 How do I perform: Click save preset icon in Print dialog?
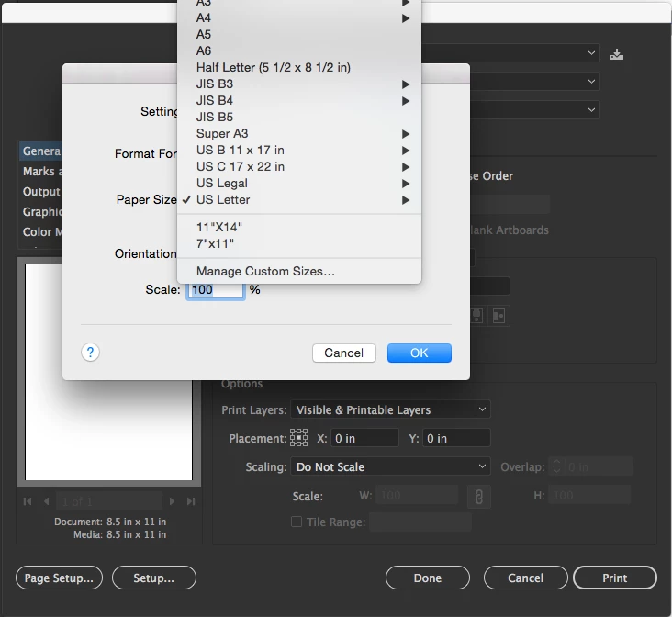coord(617,54)
